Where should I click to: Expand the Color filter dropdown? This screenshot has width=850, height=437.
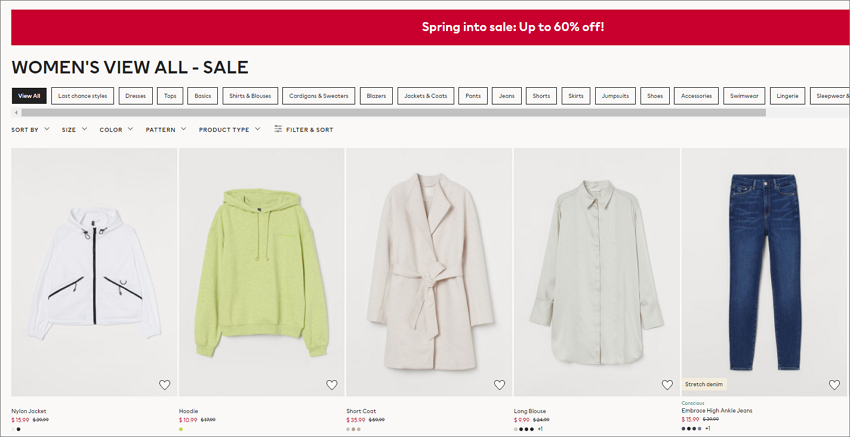point(117,130)
